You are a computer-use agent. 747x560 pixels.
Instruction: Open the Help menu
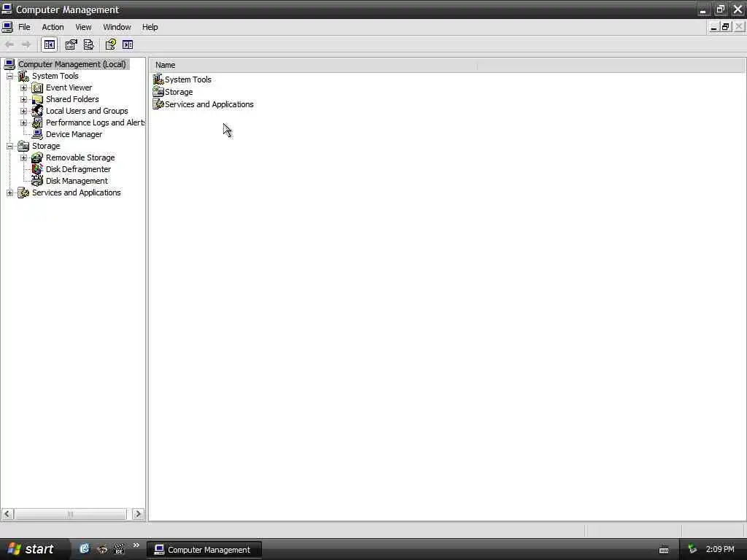click(x=150, y=27)
